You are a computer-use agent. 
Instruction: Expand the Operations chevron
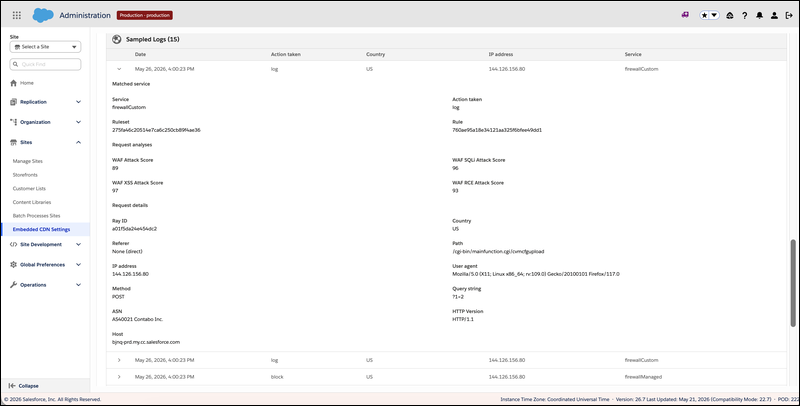78,285
